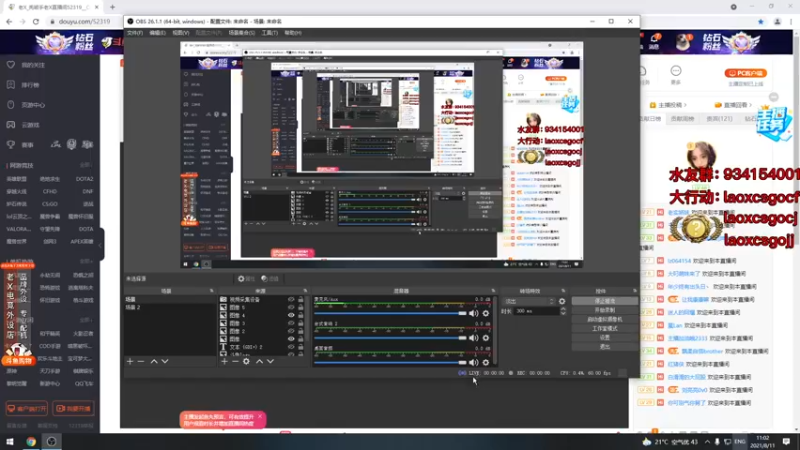The height and width of the screenshot is (450, 800).
Task: Open the scene transition type dropdown
Action: coord(529,301)
